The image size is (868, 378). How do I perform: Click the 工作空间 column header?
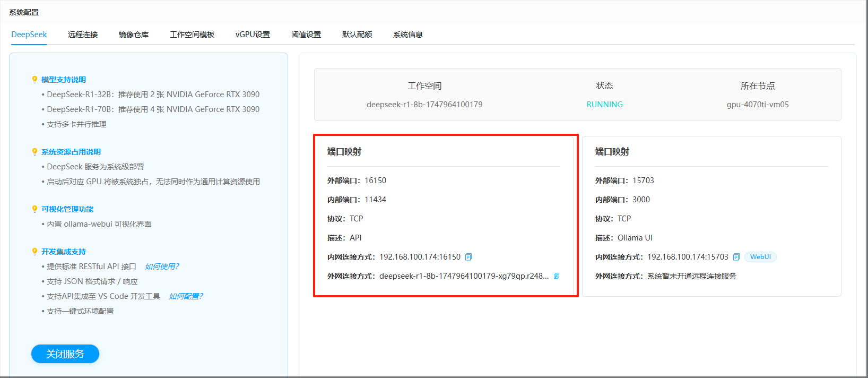point(424,86)
